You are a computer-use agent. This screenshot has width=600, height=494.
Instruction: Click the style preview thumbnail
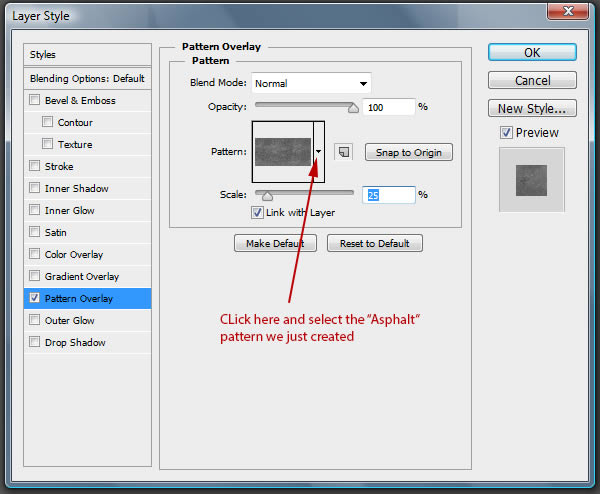(x=531, y=180)
